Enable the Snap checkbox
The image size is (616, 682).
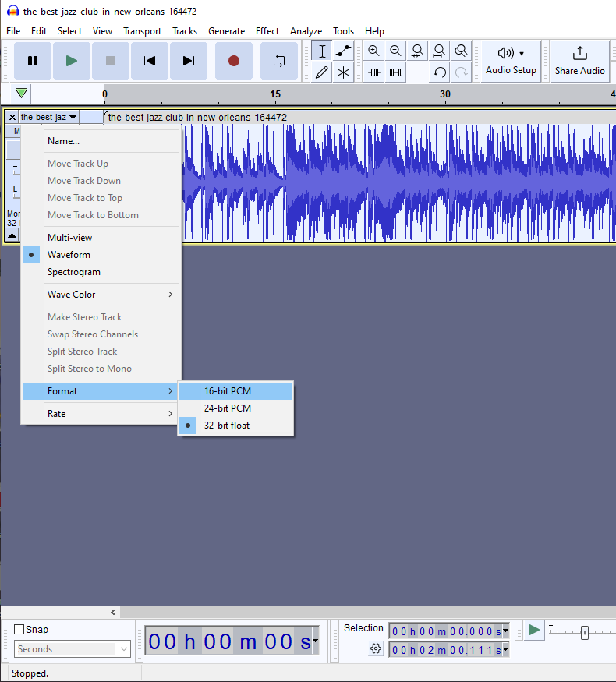click(x=19, y=630)
